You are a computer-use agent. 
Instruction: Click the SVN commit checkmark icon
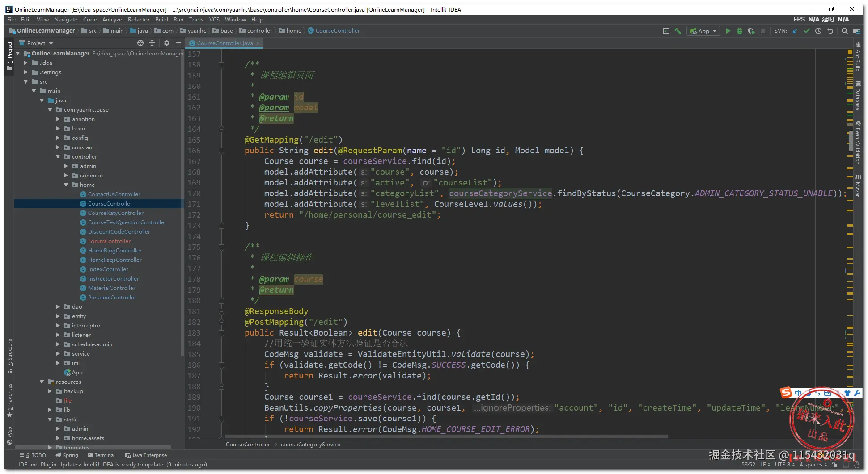(807, 31)
